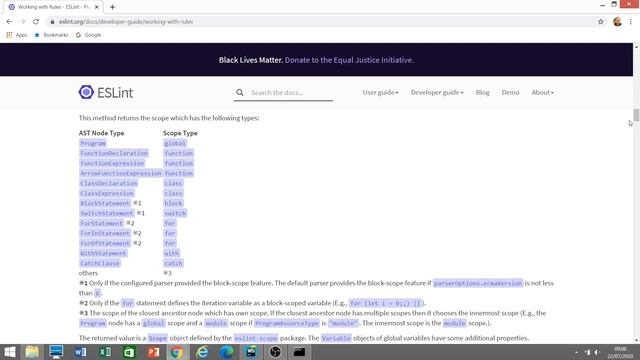Click Donate to the Equal Justice Initiative link
Viewport: 640px width, 360px height.
(x=349, y=60)
